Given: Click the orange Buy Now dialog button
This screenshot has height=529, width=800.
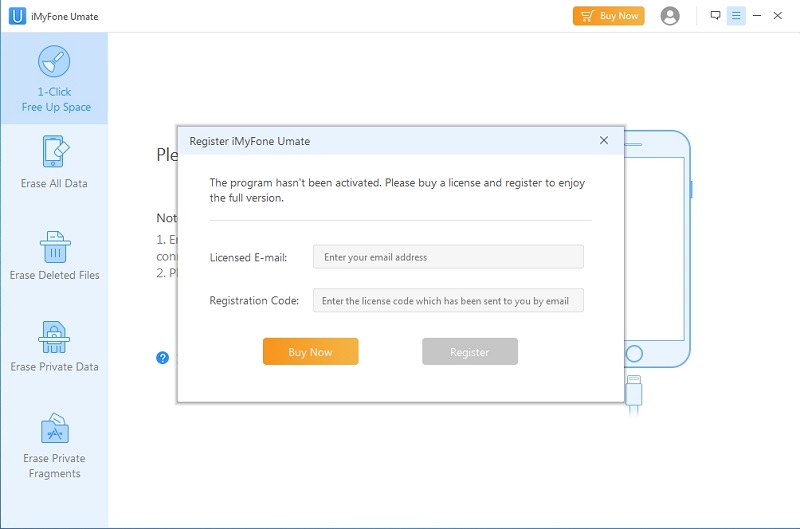Looking at the screenshot, I should point(311,351).
